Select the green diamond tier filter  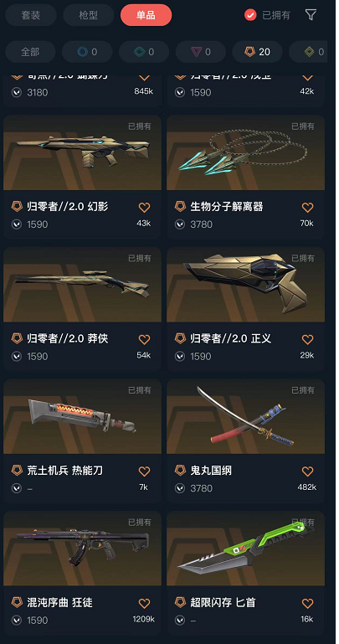pyautogui.click(x=144, y=52)
